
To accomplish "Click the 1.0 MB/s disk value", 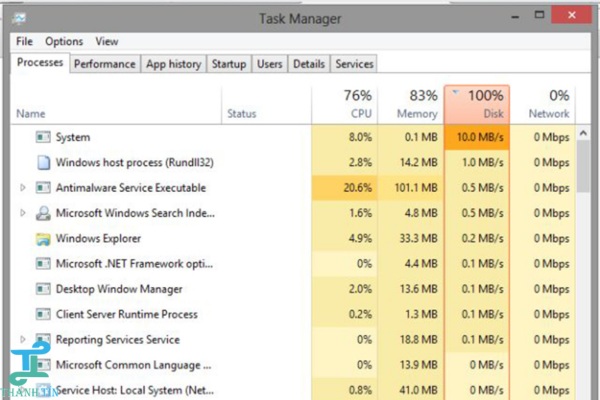I will pyautogui.click(x=483, y=162).
